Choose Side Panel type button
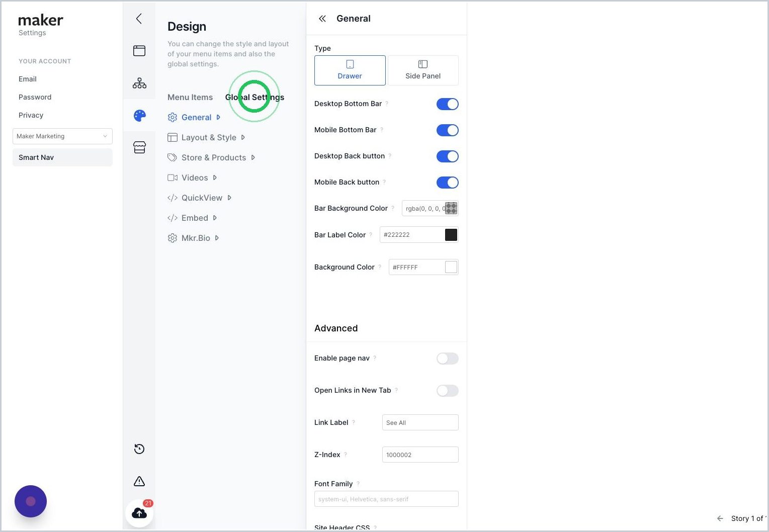This screenshot has height=532, width=769. [x=423, y=70]
